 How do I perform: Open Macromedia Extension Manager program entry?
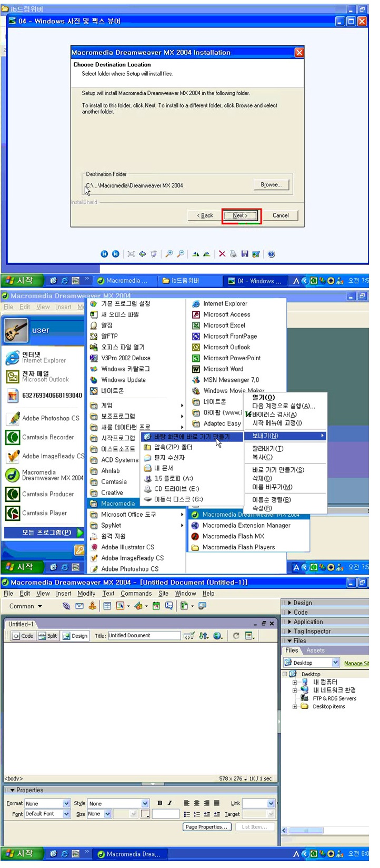[x=246, y=525]
